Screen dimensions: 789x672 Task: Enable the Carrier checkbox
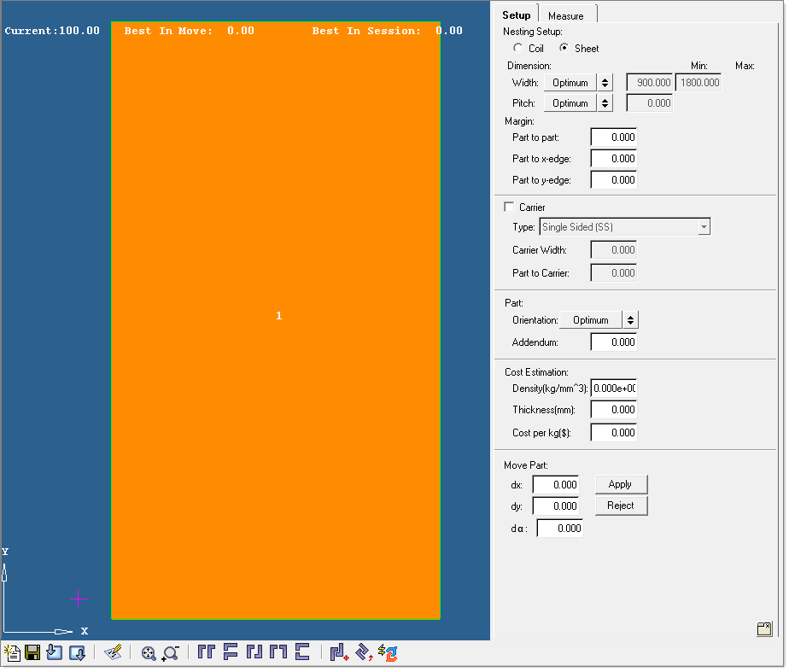tap(507, 207)
